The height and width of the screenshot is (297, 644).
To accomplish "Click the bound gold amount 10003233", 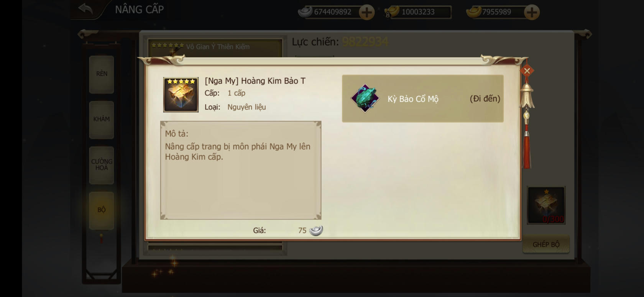I will 418,12.
